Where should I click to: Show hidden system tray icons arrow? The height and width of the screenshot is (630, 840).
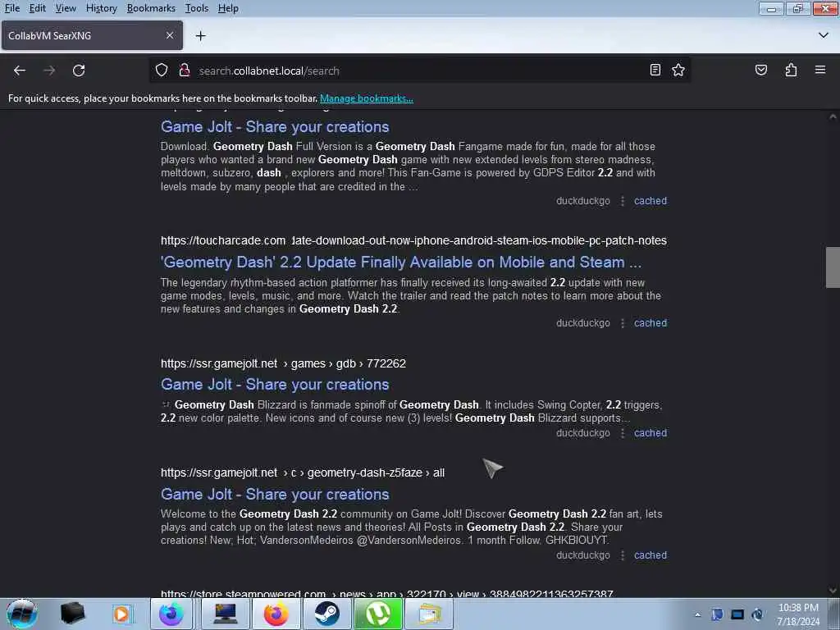[697, 614]
